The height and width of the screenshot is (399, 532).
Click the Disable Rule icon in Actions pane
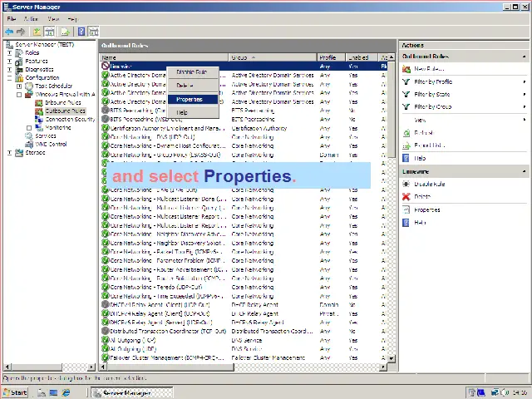click(406, 184)
